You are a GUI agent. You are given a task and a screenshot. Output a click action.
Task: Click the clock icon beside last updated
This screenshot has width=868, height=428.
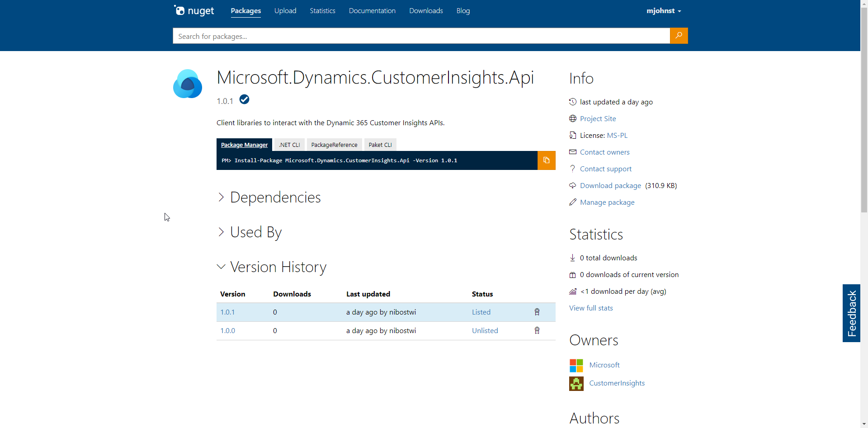pyautogui.click(x=572, y=102)
